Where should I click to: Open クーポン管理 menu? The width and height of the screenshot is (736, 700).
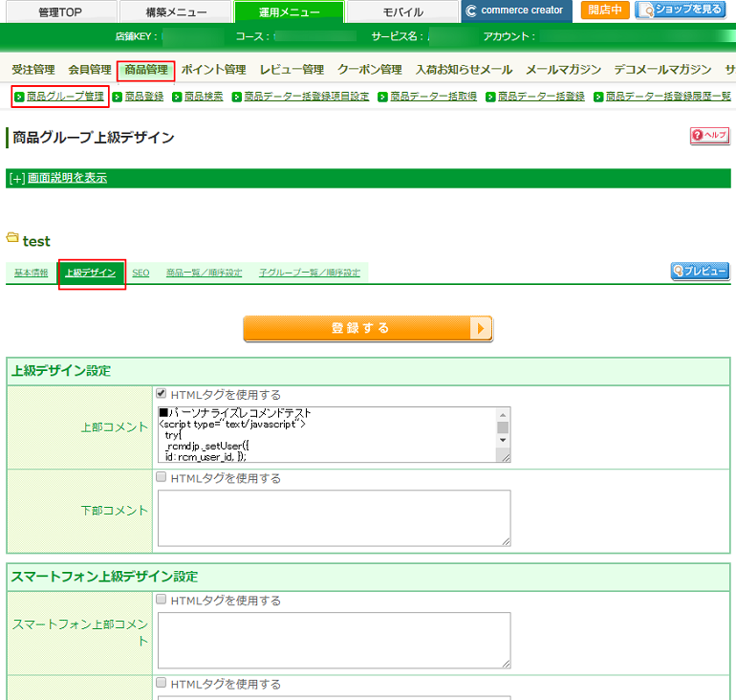[370, 70]
